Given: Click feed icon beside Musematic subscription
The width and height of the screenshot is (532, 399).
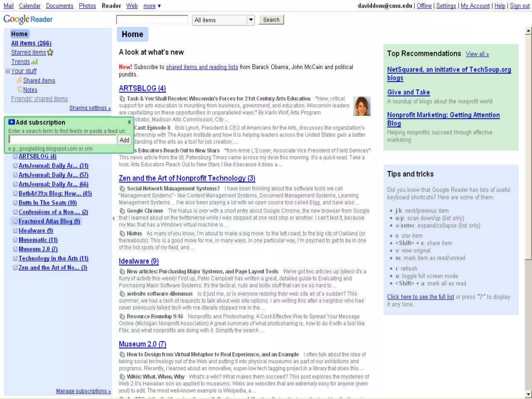Looking at the screenshot, I should click(x=15, y=240).
